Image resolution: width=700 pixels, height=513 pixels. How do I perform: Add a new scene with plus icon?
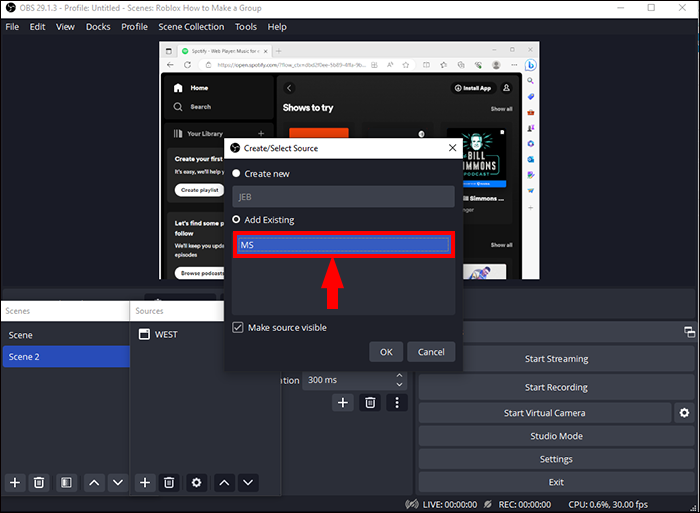coord(15,483)
